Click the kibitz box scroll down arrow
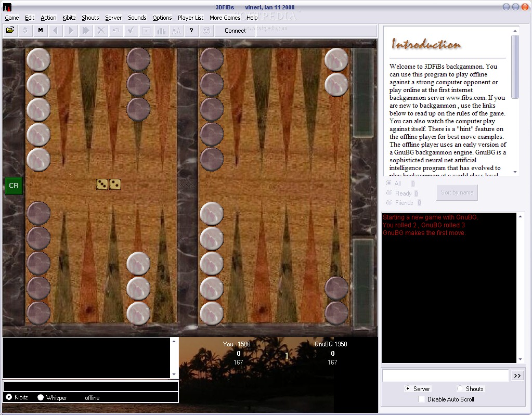Viewport: 532px width, 415px height. (174, 374)
